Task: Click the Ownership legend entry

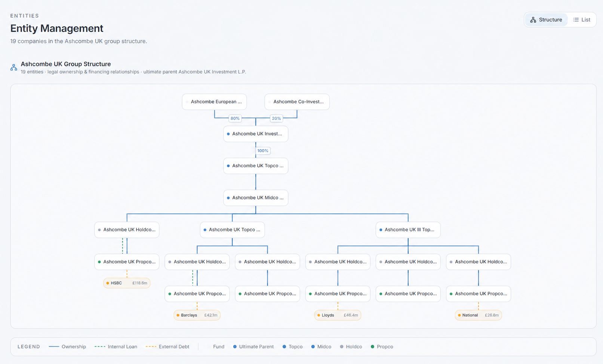Action: pos(67,347)
